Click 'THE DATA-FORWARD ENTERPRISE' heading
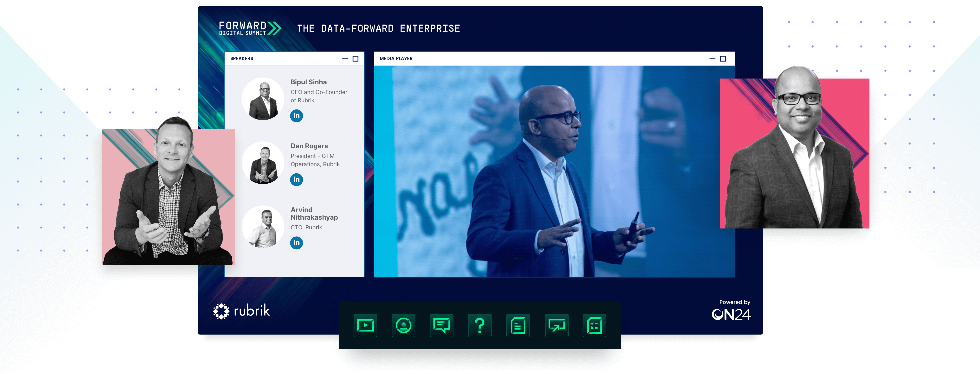 coord(379,29)
